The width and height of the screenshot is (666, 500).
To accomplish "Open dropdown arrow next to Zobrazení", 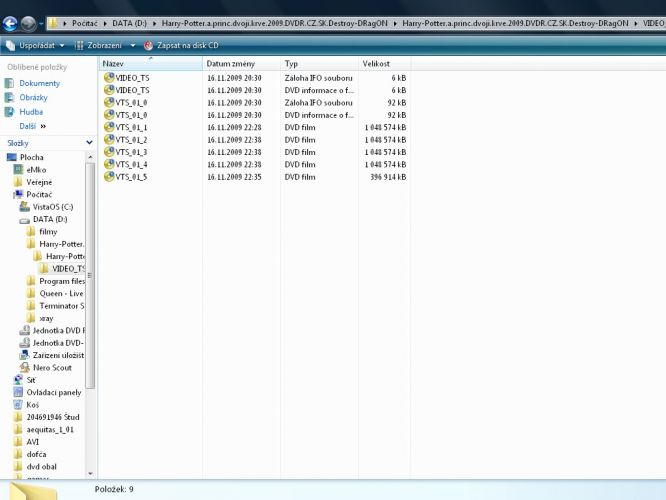I will click(x=133, y=45).
